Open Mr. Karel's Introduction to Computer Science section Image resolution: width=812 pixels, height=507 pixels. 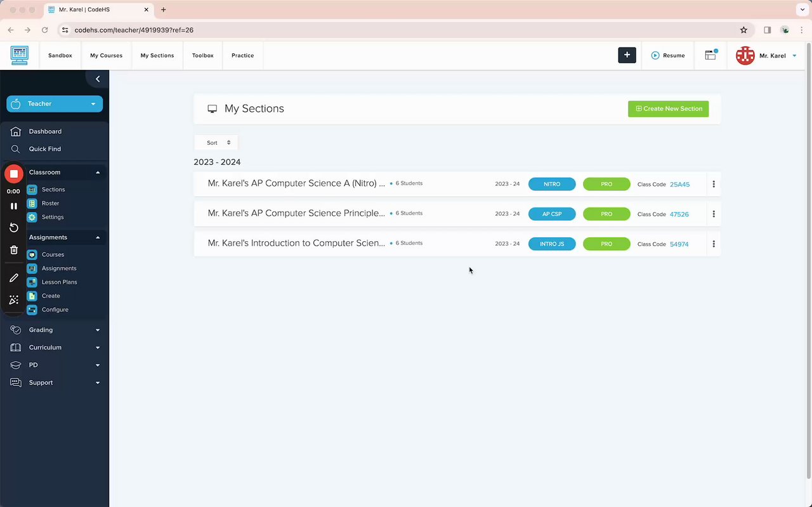point(296,243)
